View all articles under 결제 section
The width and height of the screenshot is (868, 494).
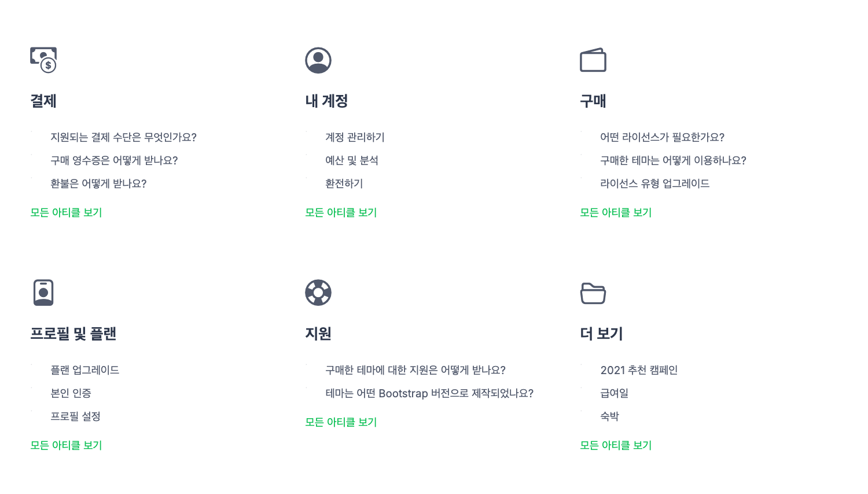tap(66, 213)
